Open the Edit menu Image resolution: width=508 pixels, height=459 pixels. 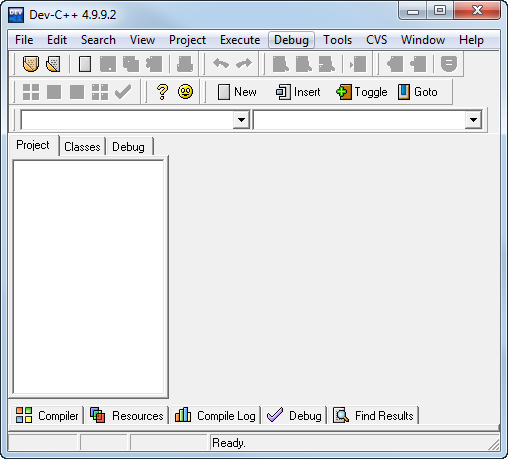click(x=57, y=40)
